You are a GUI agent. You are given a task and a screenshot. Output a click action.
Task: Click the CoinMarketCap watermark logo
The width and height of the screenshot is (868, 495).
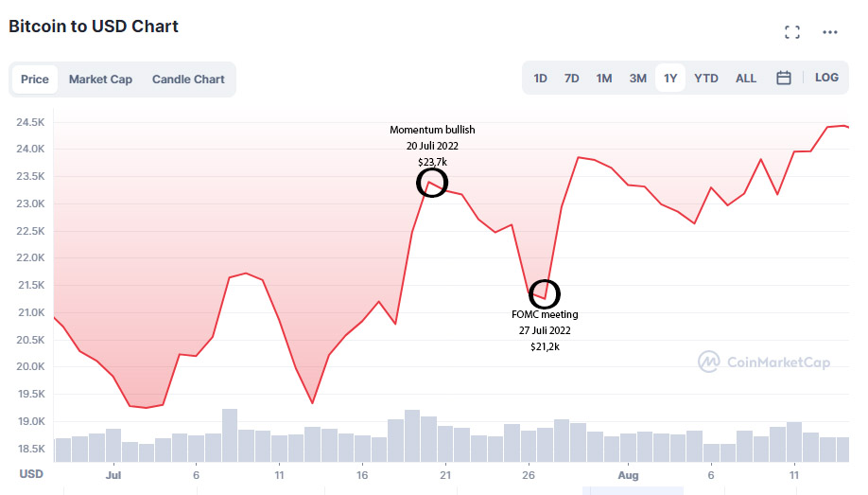(764, 362)
